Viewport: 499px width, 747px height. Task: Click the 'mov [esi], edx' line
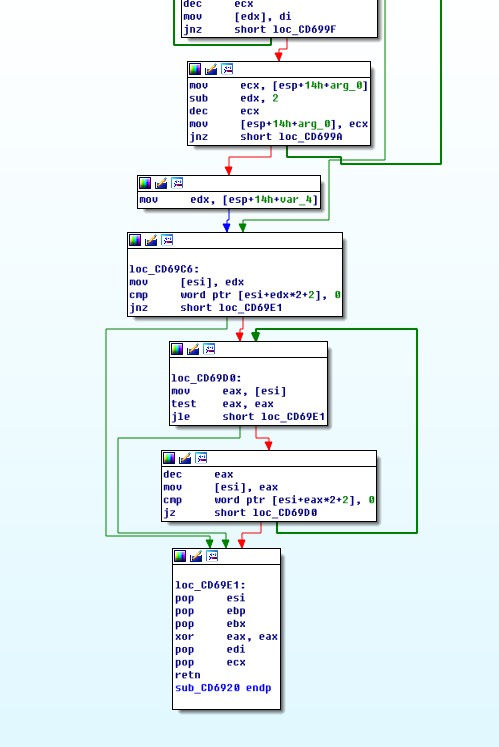(187, 282)
